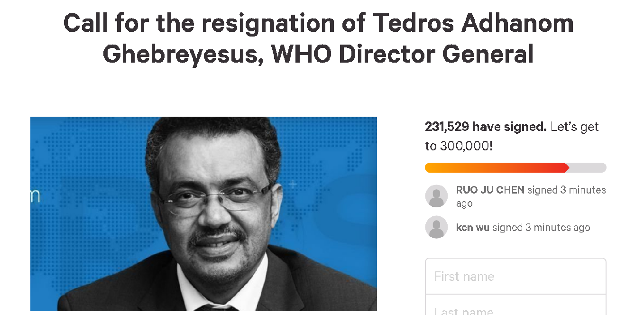The image size is (644, 315).
Task: Click the "231,529 have signed" count
Action: (x=485, y=127)
